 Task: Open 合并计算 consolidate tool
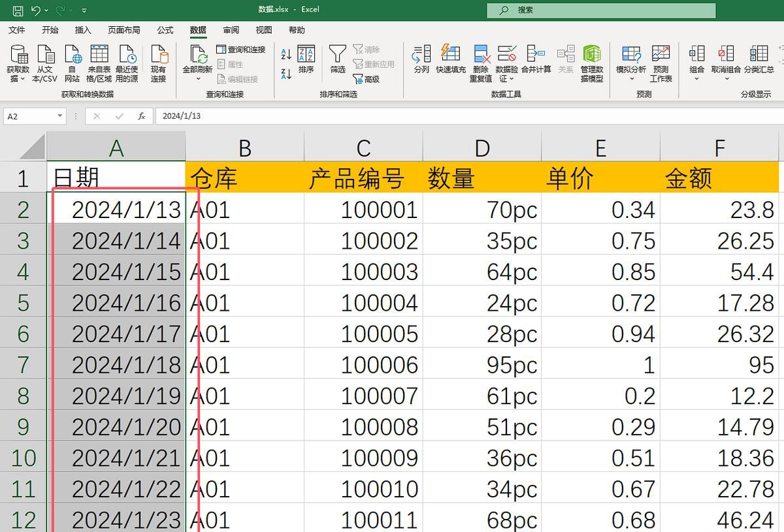[x=536, y=60]
